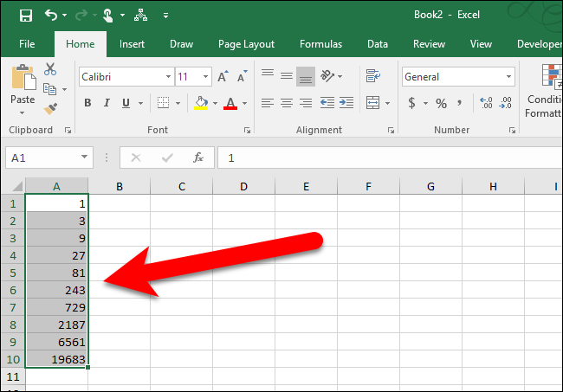Open Font settings dialog launcher
The image size is (563, 392).
247,130
